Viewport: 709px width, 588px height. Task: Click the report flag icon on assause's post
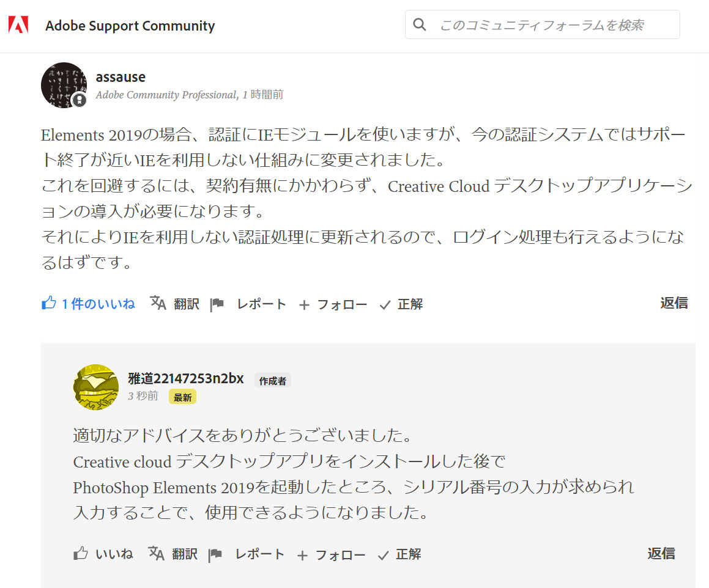(x=217, y=304)
